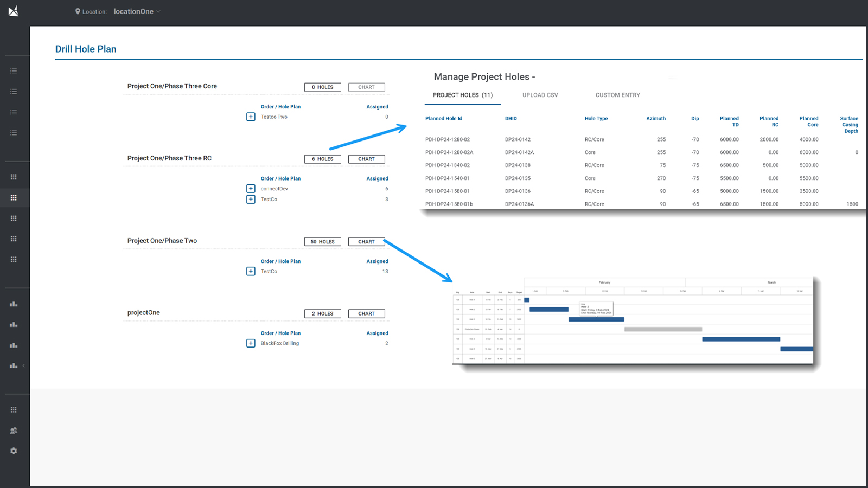Click the 2 HOLES button for projectOne
Viewport: 868px width, 488px height.
click(x=322, y=314)
